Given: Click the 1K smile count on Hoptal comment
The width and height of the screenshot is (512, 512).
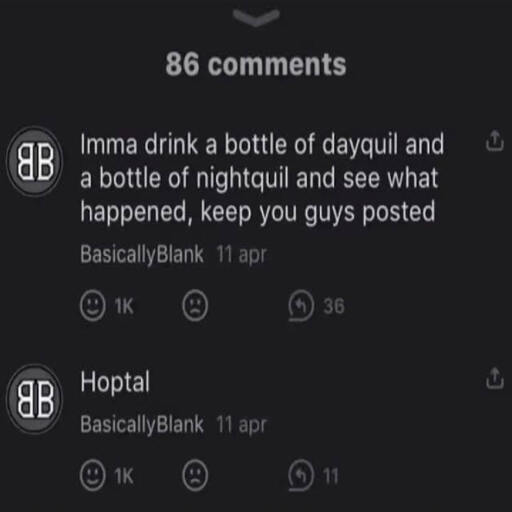Looking at the screenshot, I should click(x=124, y=476).
